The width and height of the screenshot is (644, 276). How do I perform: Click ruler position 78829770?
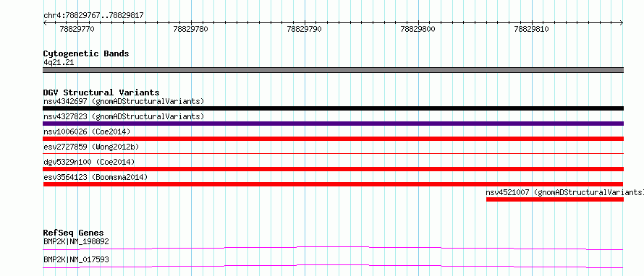77,29
